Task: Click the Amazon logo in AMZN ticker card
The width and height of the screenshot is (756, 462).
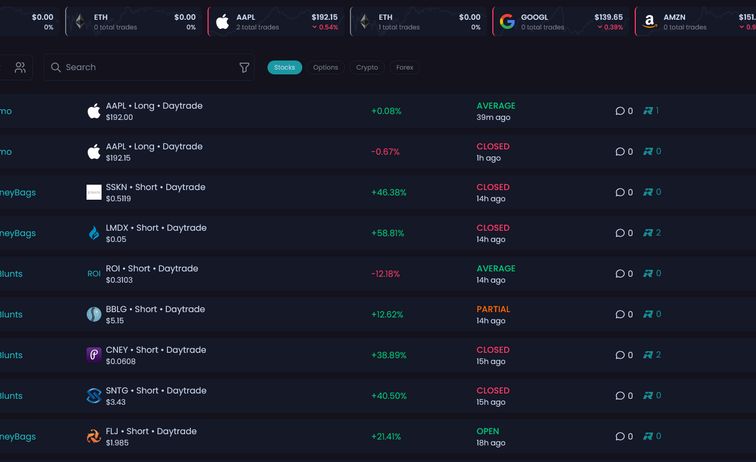Action: coord(650,22)
